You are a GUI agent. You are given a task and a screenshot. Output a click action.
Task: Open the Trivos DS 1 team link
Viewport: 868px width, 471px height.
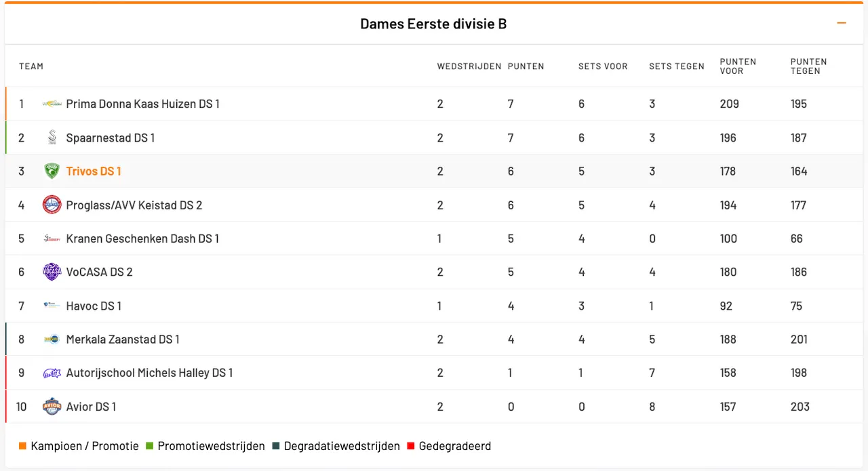tap(94, 171)
